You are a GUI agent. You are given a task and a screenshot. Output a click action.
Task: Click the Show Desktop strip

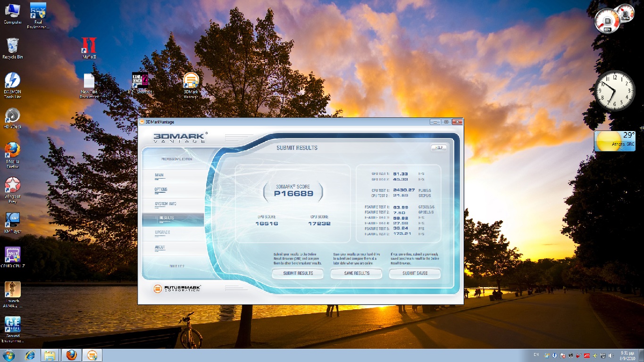[x=641, y=355]
